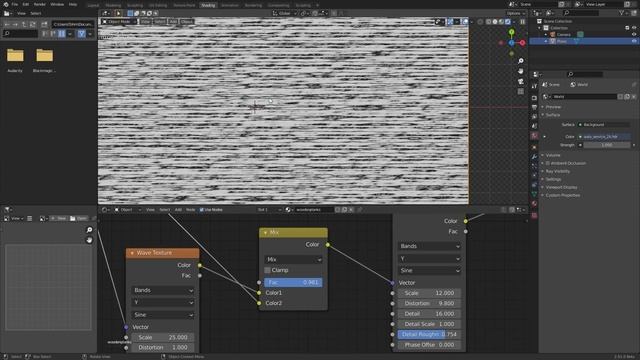
Task: Open the Render properties tab icon
Action: coord(534,98)
